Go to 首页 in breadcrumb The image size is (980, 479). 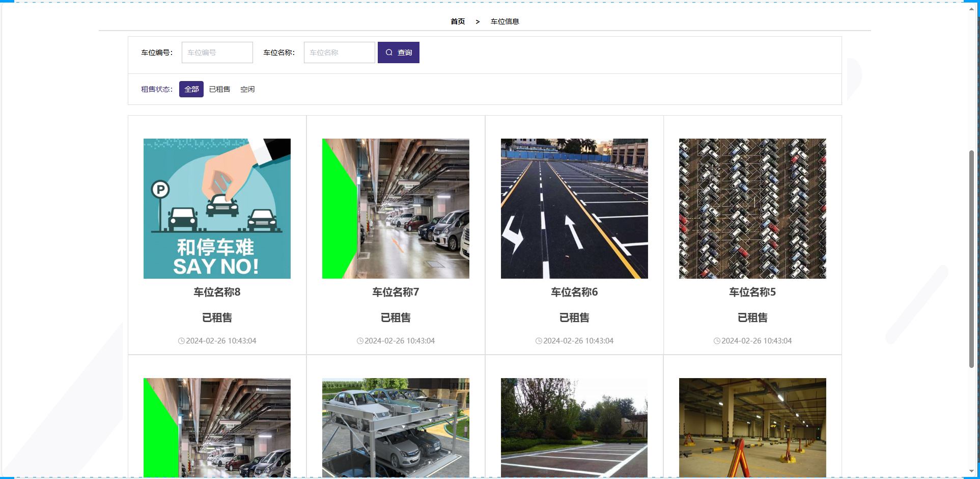pos(458,21)
